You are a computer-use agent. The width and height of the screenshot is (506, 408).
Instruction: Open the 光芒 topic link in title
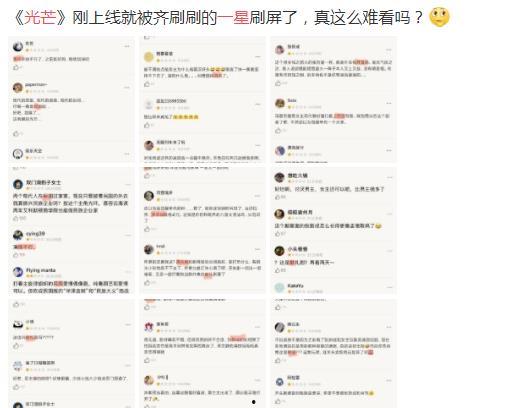[40, 17]
